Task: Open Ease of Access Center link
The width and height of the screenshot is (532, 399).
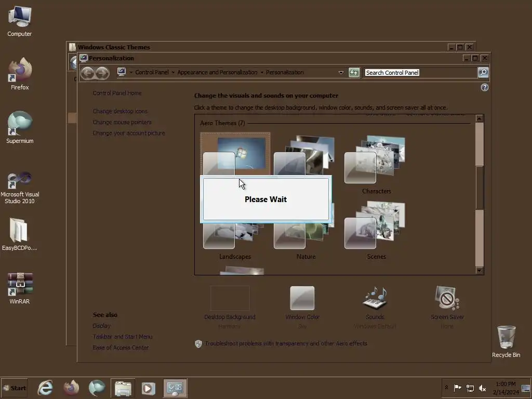Action: tap(121, 348)
